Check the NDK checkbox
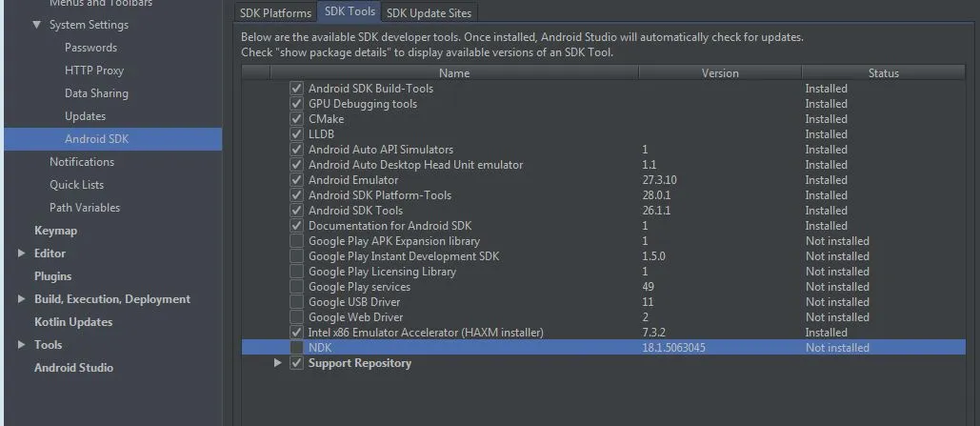The height and width of the screenshot is (426, 980). [296, 348]
